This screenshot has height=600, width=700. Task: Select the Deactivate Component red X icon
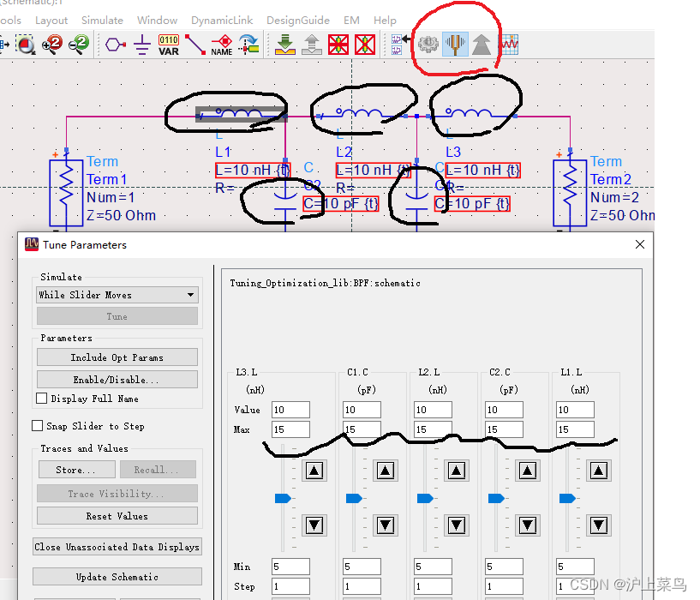coord(338,44)
